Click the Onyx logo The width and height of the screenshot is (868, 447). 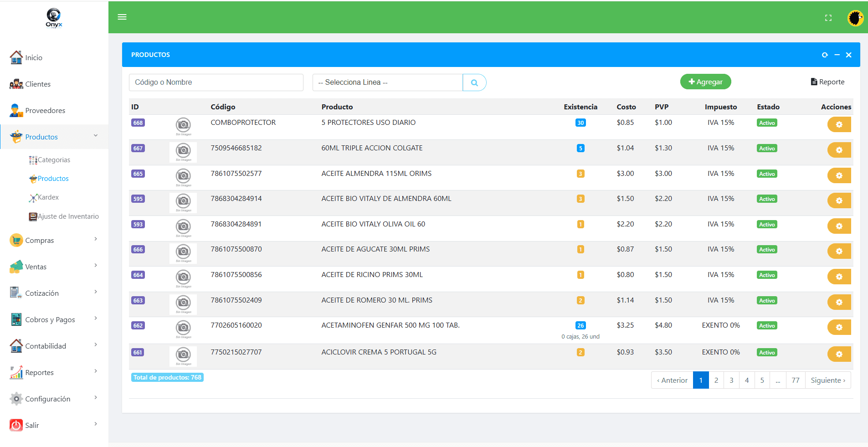[54, 18]
